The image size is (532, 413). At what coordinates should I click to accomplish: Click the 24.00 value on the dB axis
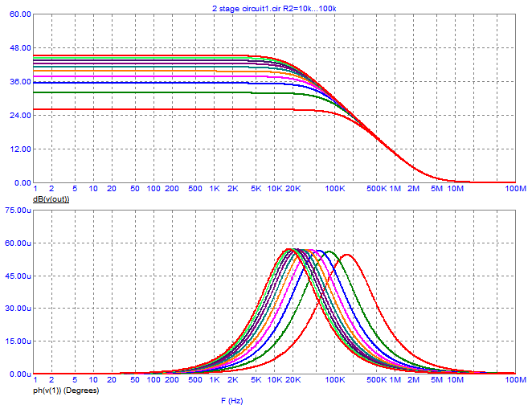point(20,116)
